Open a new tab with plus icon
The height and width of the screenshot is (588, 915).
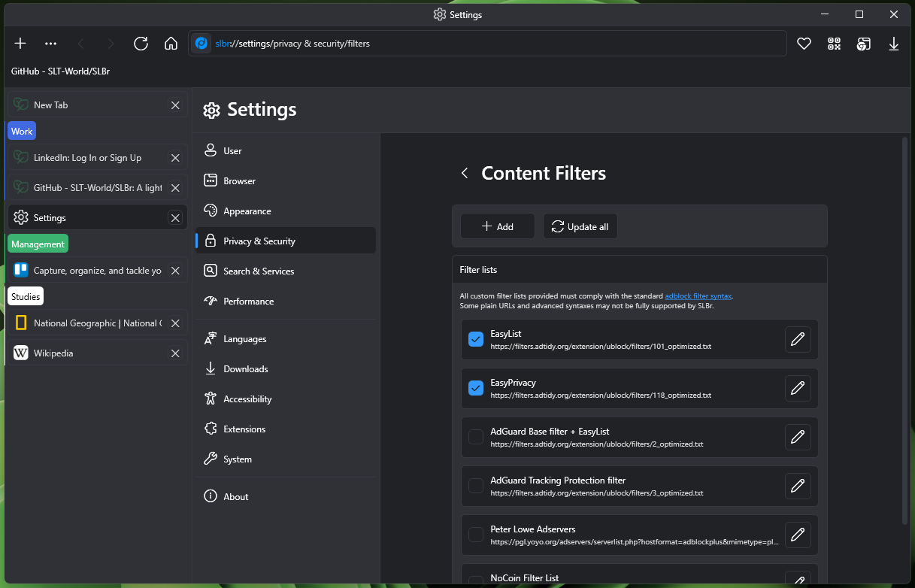pyautogui.click(x=20, y=44)
